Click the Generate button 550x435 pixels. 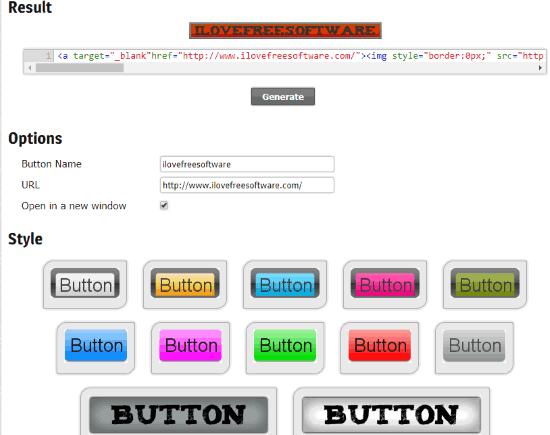pyautogui.click(x=283, y=96)
